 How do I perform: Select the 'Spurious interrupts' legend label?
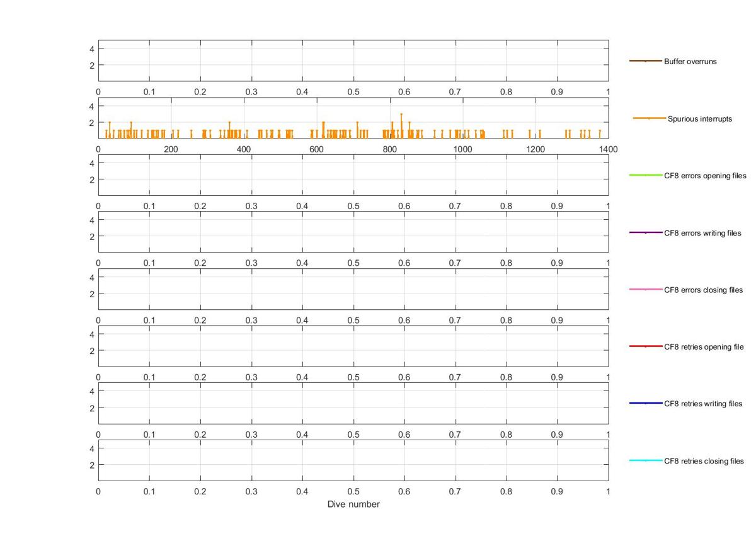tap(700, 118)
